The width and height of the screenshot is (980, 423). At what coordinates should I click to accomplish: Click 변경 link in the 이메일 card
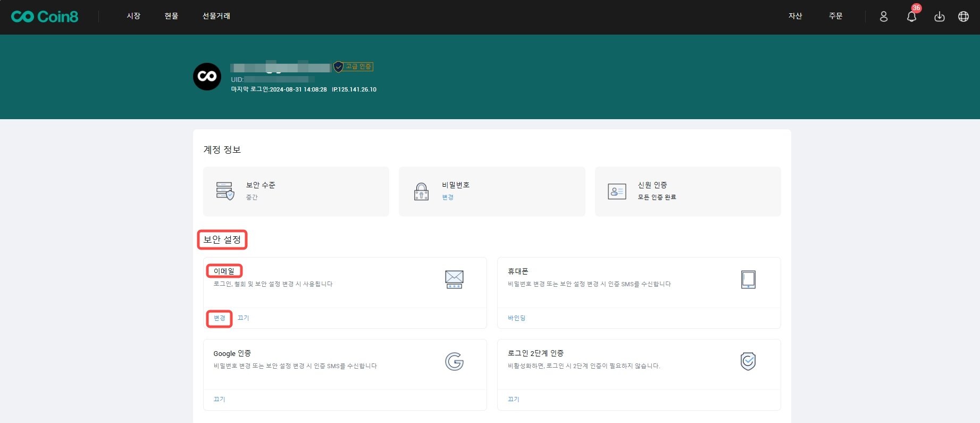pyautogui.click(x=219, y=318)
